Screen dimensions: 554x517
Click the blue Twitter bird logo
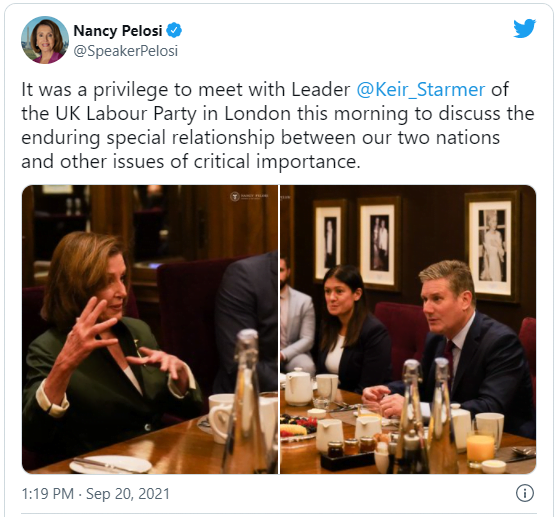tap(524, 28)
